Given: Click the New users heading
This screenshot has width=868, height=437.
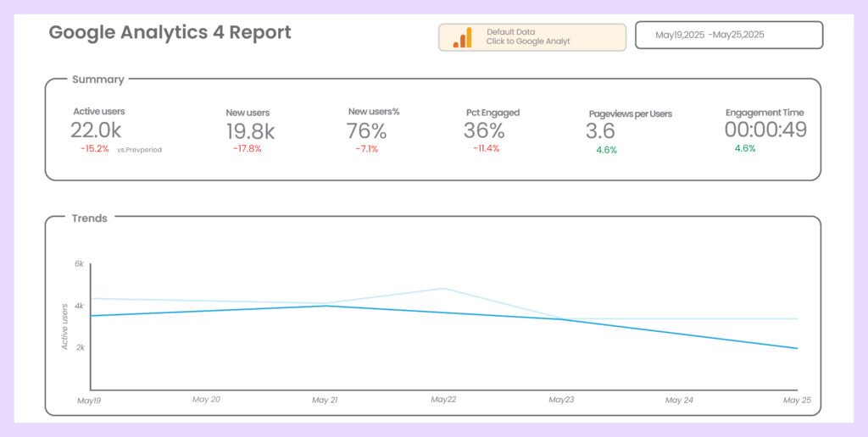Looking at the screenshot, I should 248,113.
